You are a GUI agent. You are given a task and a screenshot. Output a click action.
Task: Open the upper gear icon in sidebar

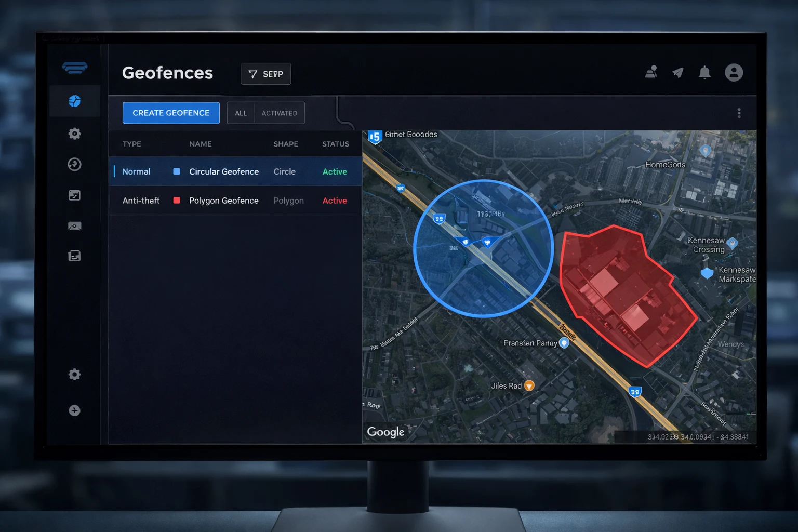tap(75, 134)
